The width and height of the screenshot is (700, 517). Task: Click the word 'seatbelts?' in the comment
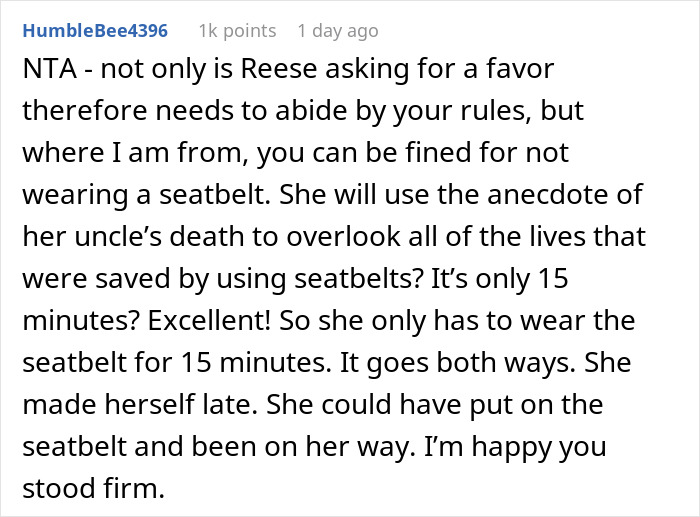point(359,278)
